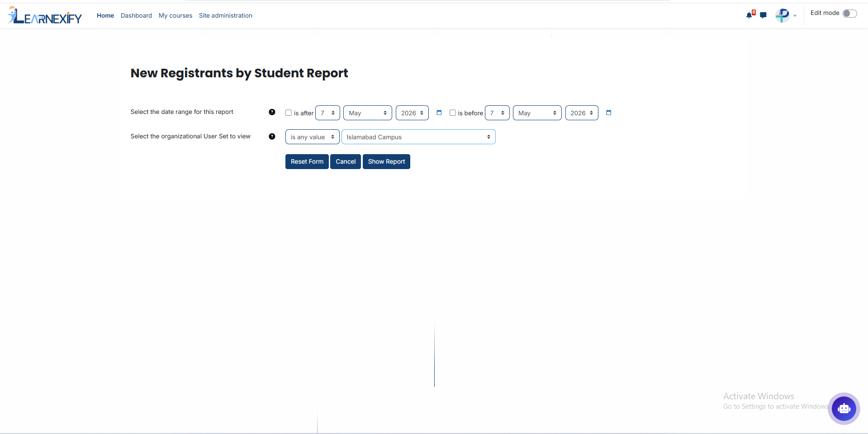This screenshot has height=434, width=868.
Task: Enable the 'is after' checkbox
Action: pyautogui.click(x=289, y=113)
